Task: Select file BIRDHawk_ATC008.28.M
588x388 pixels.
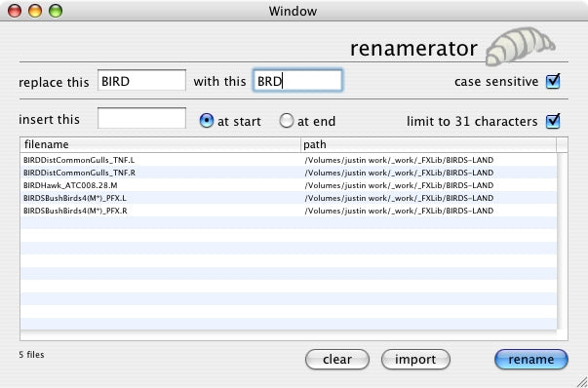Action: 289,185
